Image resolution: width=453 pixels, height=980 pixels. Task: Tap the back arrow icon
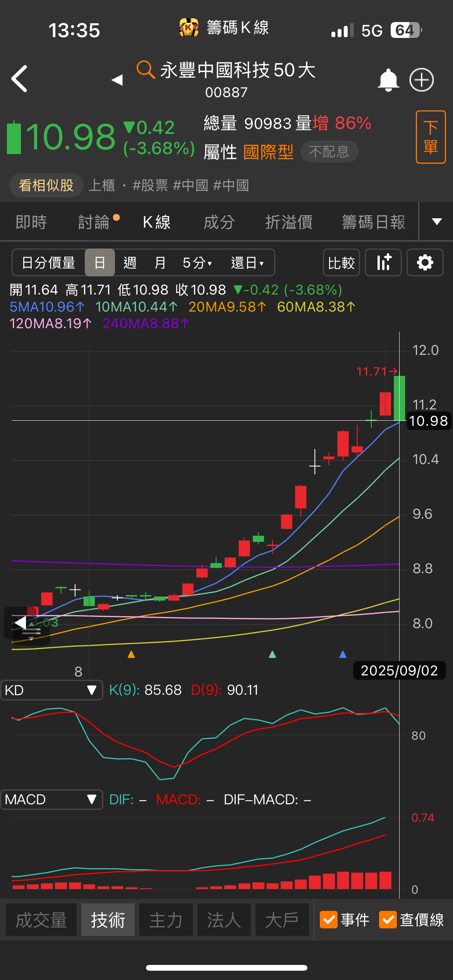click(x=20, y=79)
